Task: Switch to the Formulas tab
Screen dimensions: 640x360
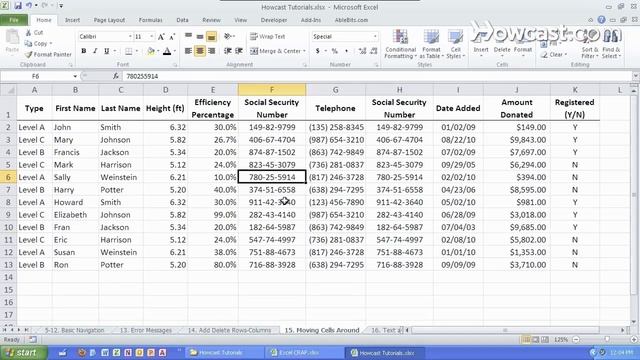Action: pyautogui.click(x=150, y=20)
